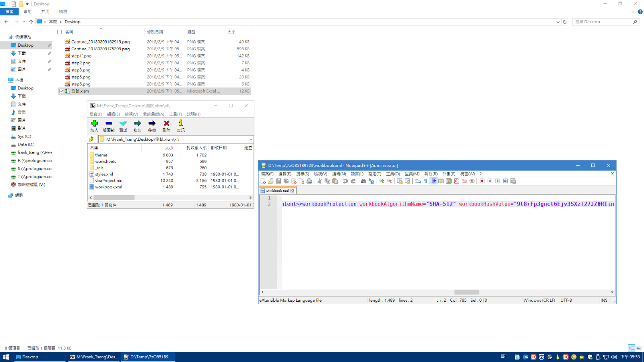Screen dimensions: 644x362
Task: Close the workbook.xml tab
Action: pyautogui.click(x=293, y=191)
